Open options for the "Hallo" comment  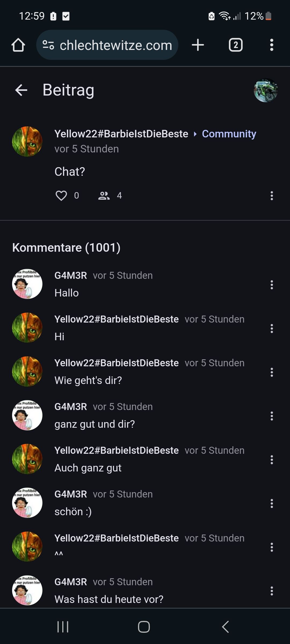tap(271, 285)
